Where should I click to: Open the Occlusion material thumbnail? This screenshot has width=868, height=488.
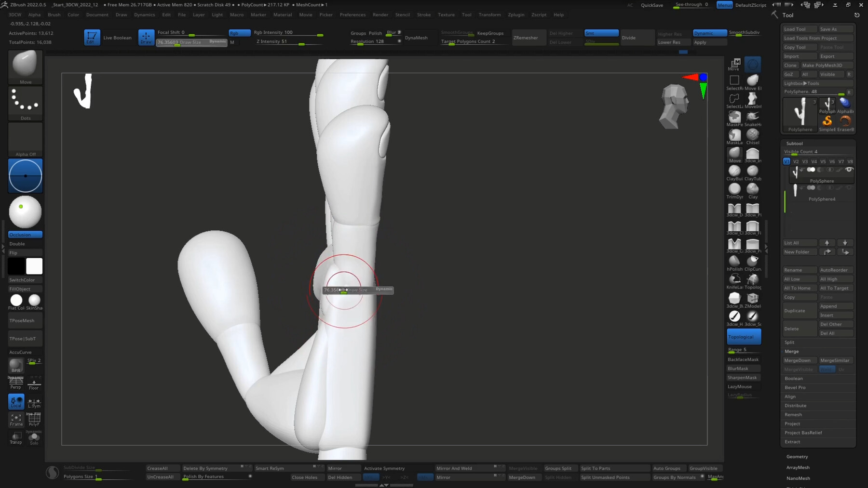coord(25,212)
